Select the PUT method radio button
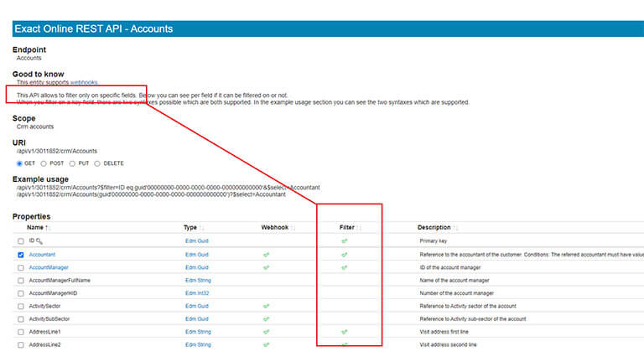Viewport: 644px width, 362px height. pos(72,163)
